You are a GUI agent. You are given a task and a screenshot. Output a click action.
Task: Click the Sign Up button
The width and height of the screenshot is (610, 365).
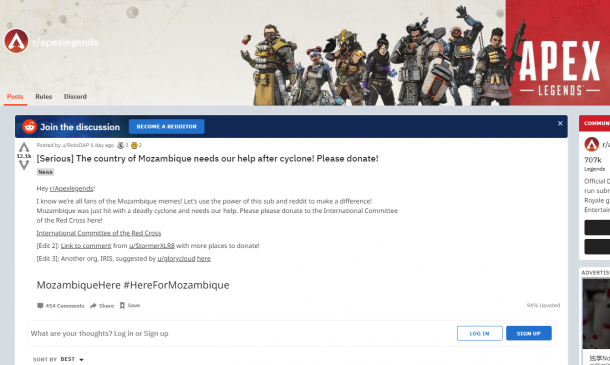(529, 333)
